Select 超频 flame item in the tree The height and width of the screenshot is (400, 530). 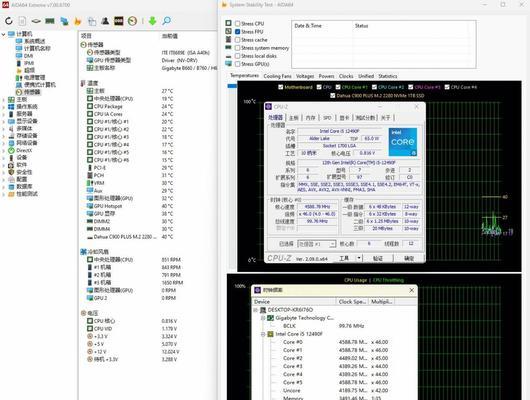[29, 70]
